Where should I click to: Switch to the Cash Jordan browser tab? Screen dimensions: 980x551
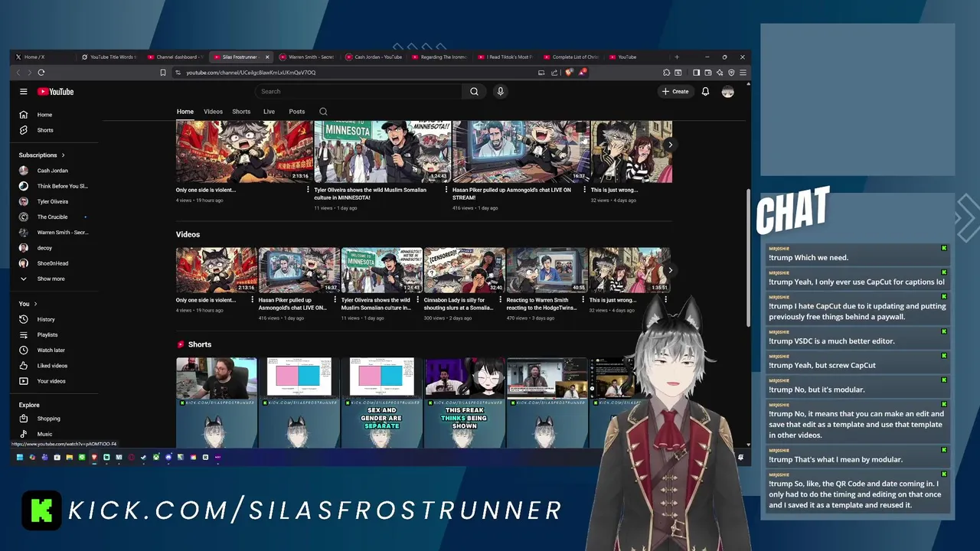point(373,57)
